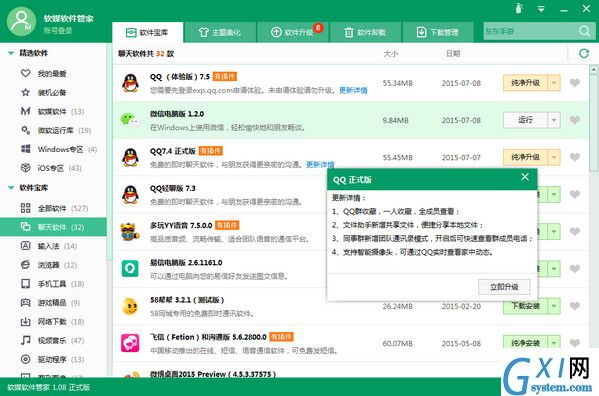
Task: Open the skin bottle icon in title bar
Action: 518,8
